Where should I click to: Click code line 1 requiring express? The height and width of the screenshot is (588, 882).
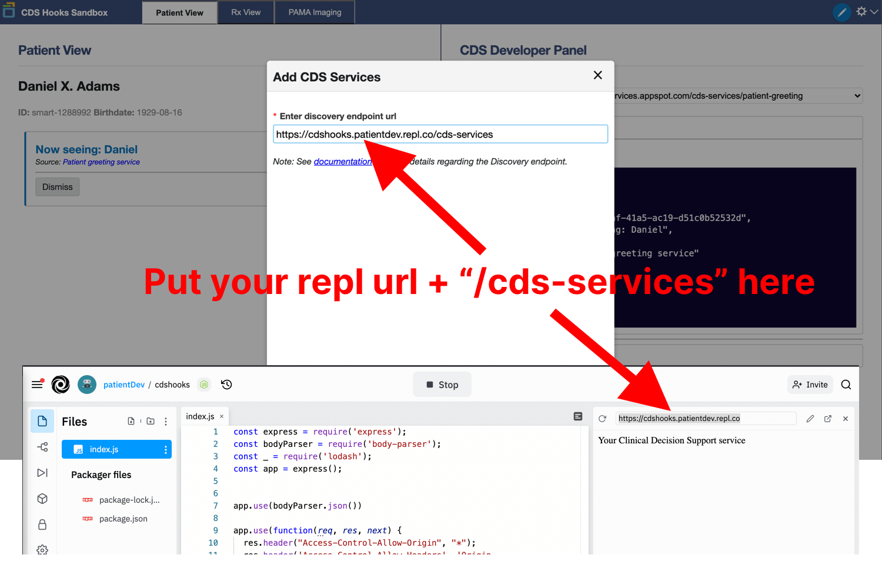[x=320, y=432]
